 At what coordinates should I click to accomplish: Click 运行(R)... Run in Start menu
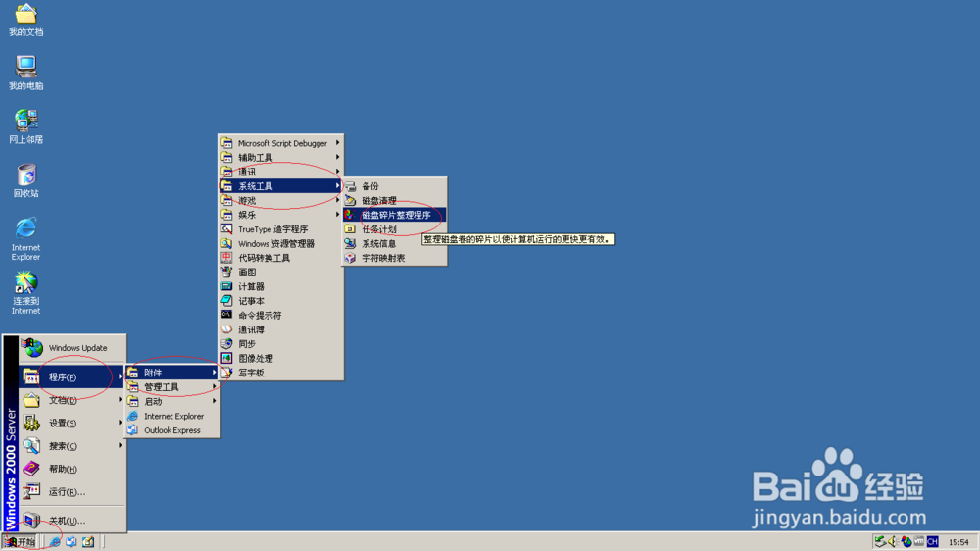pyautogui.click(x=73, y=491)
